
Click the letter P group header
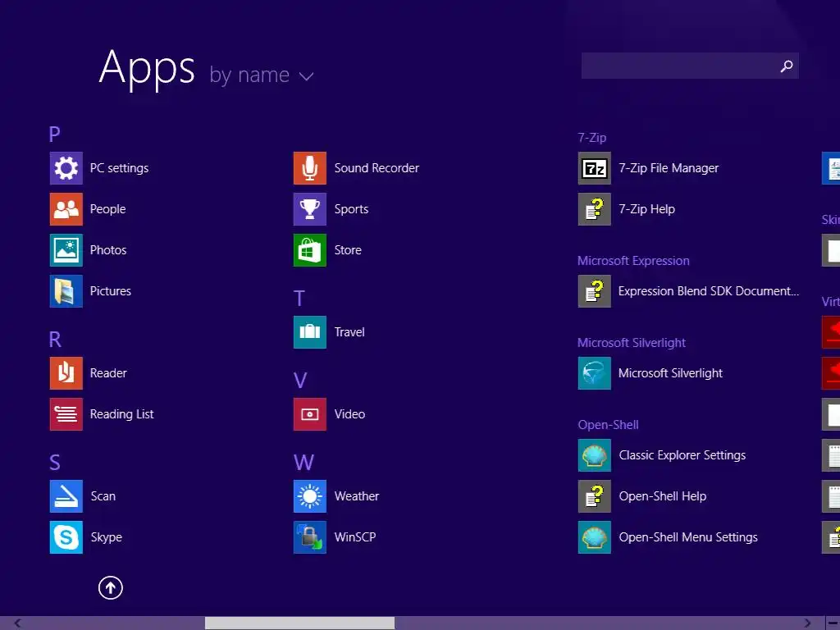[x=55, y=134]
